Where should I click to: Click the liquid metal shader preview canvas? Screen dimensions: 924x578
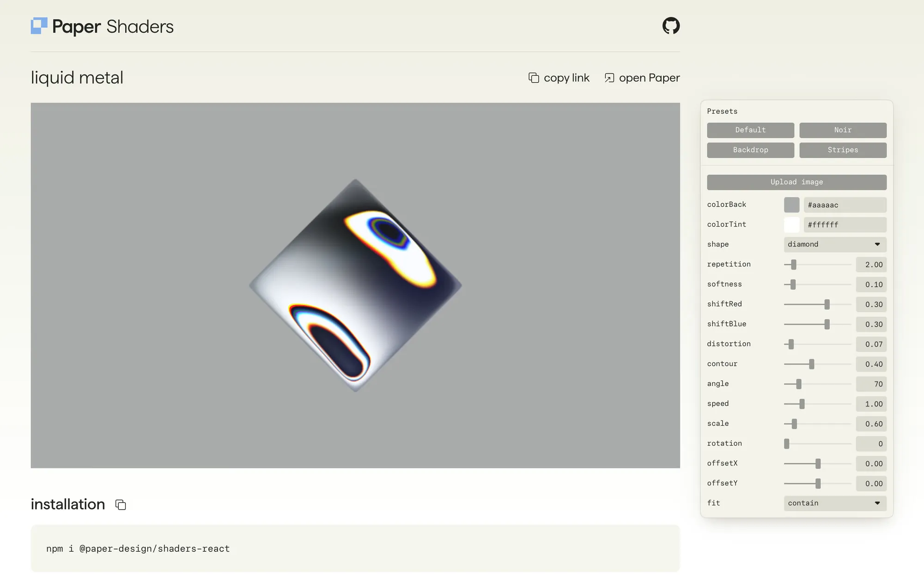pos(355,285)
